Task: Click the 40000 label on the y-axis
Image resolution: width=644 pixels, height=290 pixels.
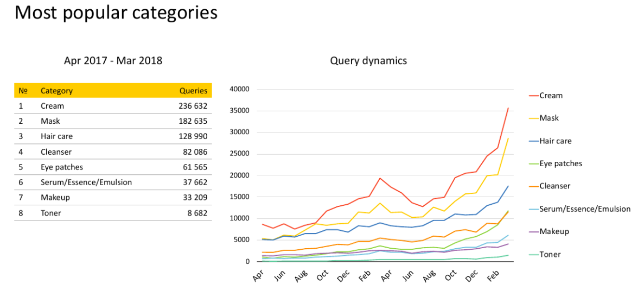Action: click(x=239, y=89)
